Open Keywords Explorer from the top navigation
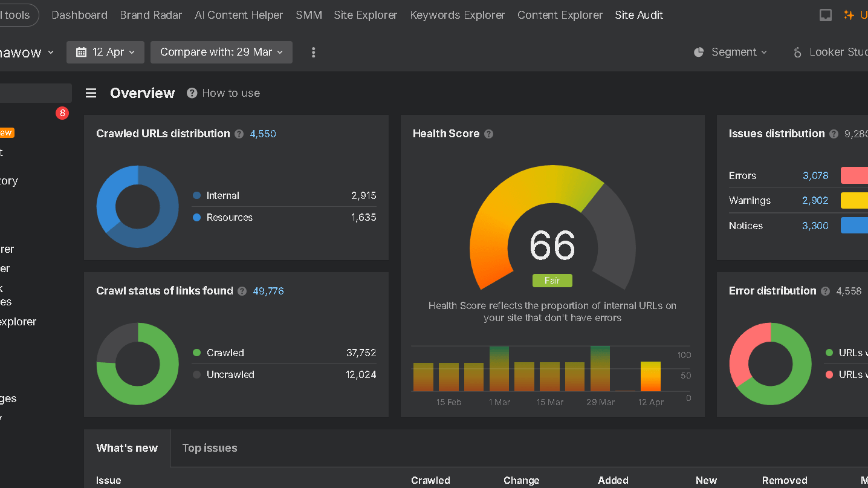The image size is (868, 488). click(457, 15)
